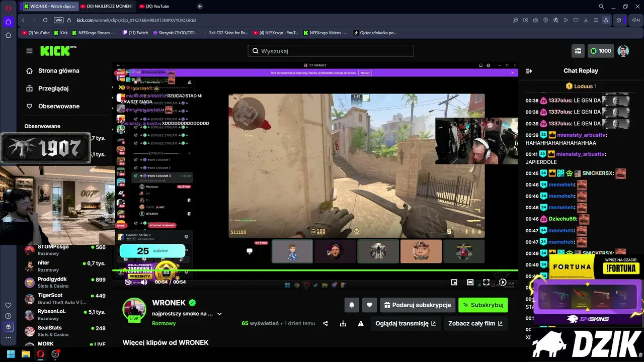Expand the clip title 'najprostszy smoke na ...'
Viewport: 644px width, 362px height.
tap(219, 314)
